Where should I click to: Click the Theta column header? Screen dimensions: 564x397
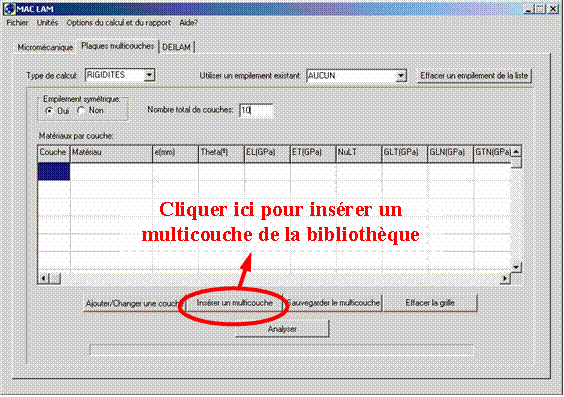[x=221, y=154]
